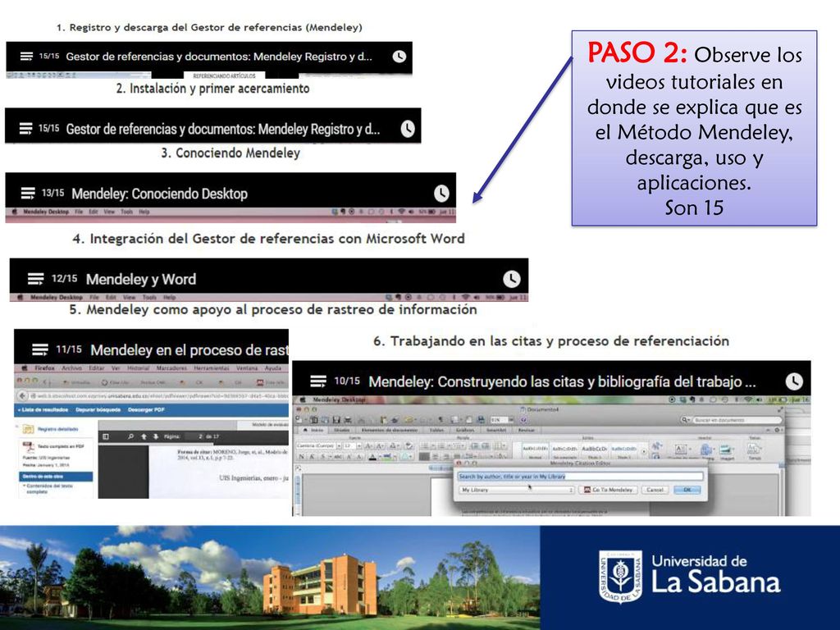Click PDF viewer previous page up arrow
Image resolution: width=840 pixels, height=630 pixels.
coord(144,436)
